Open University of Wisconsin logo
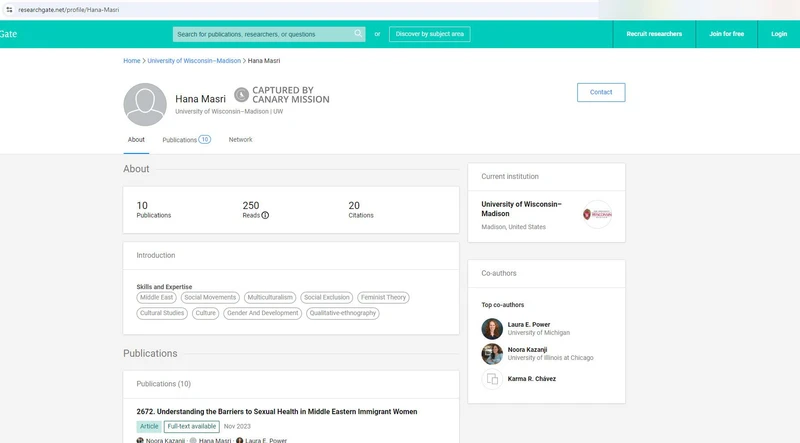Image resolution: width=800 pixels, height=443 pixels. pos(597,214)
